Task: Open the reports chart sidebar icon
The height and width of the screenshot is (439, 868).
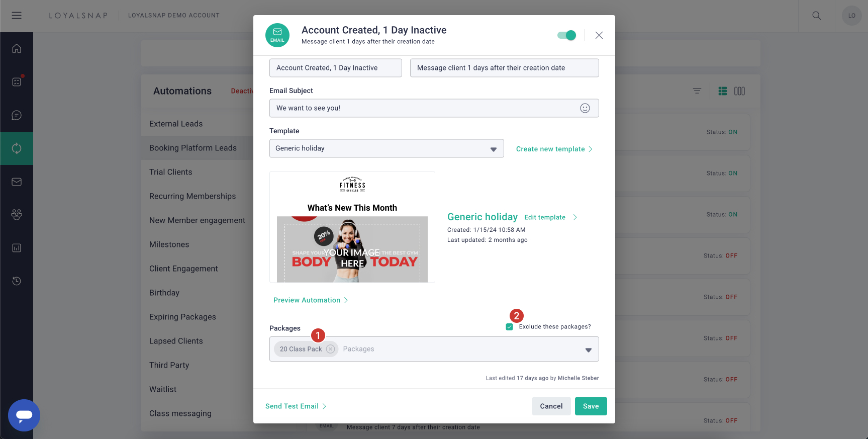Action: (17, 248)
